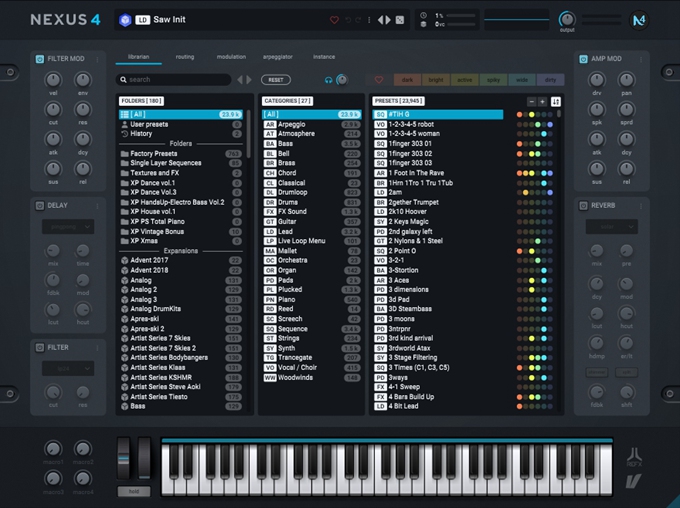This screenshot has height=508, width=680.
Task: Click the pitch bend wheel
Action: point(124,459)
